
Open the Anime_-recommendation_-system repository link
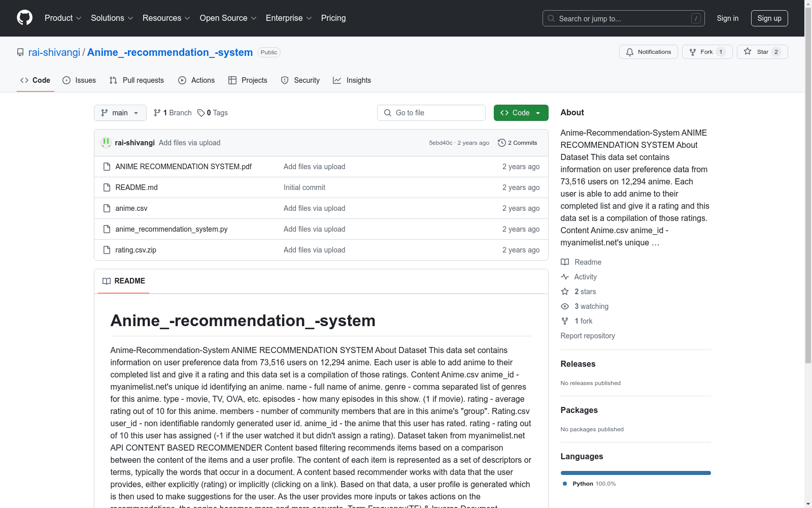pyautogui.click(x=170, y=52)
